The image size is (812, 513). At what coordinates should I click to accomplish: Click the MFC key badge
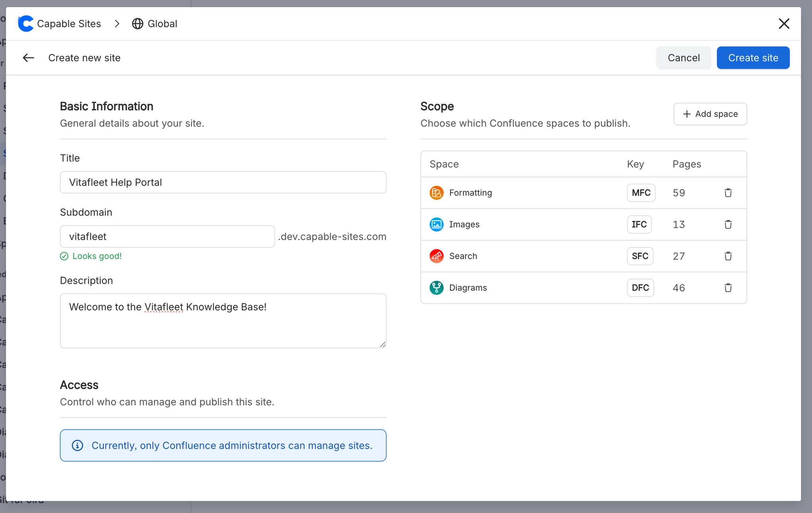[x=641, y=193]
